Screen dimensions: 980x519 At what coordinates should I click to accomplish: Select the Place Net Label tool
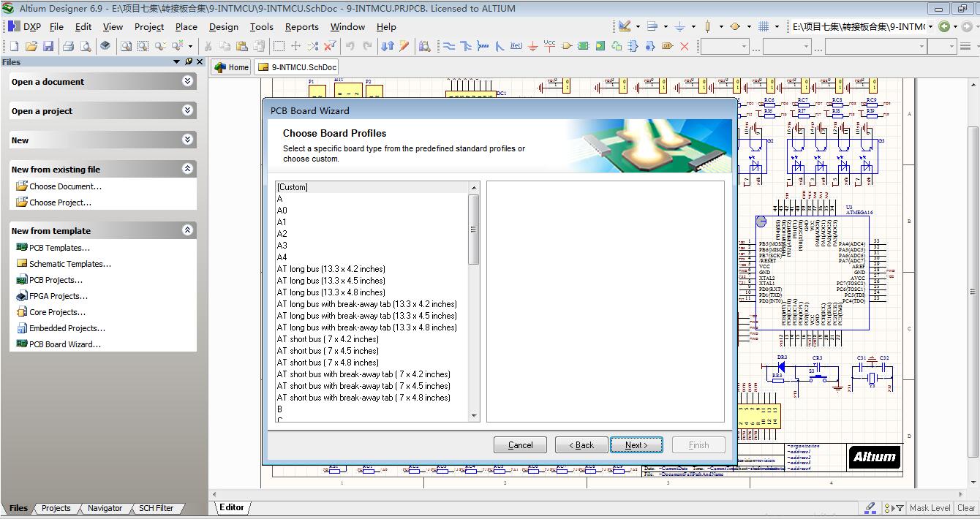pyautogui.click(x=516, y=46)
